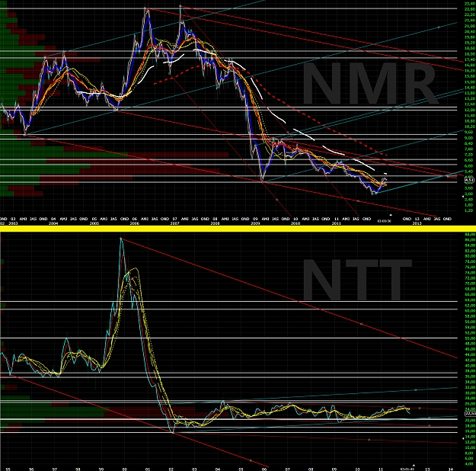Select year label 2005 on NMR axis
Image resolution: width=476 pixels, height=471 pixels.
tap(94, 223)
